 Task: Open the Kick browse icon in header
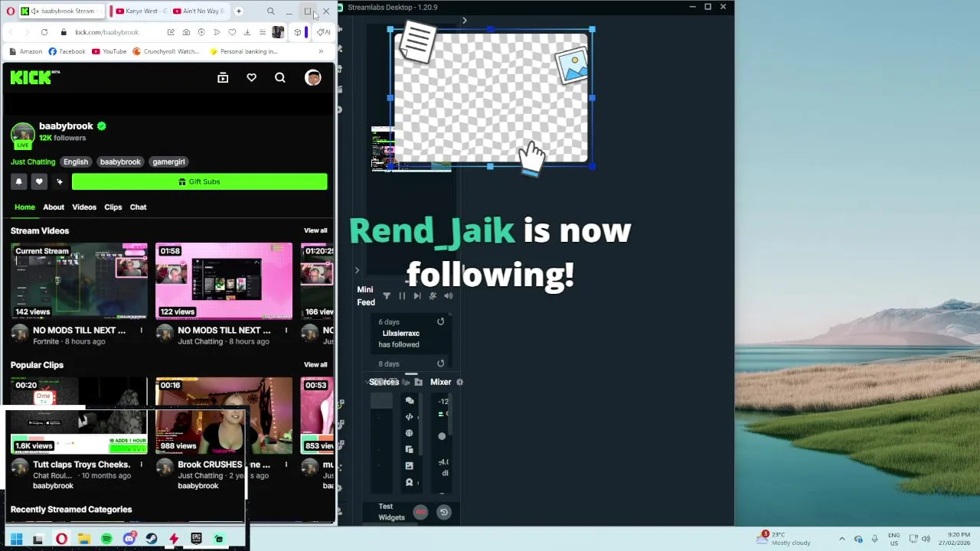pyautogui.click(x=223, y=77)
